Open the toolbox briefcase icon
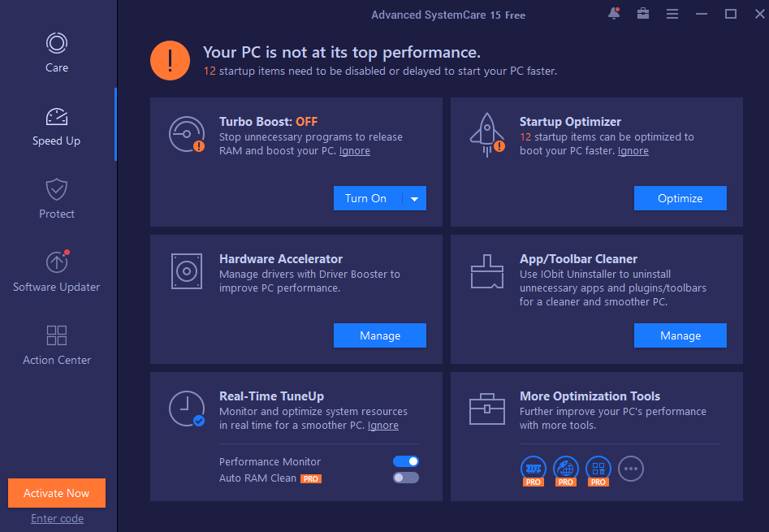The width and height of the screenshot is (769, 532). 642,13
